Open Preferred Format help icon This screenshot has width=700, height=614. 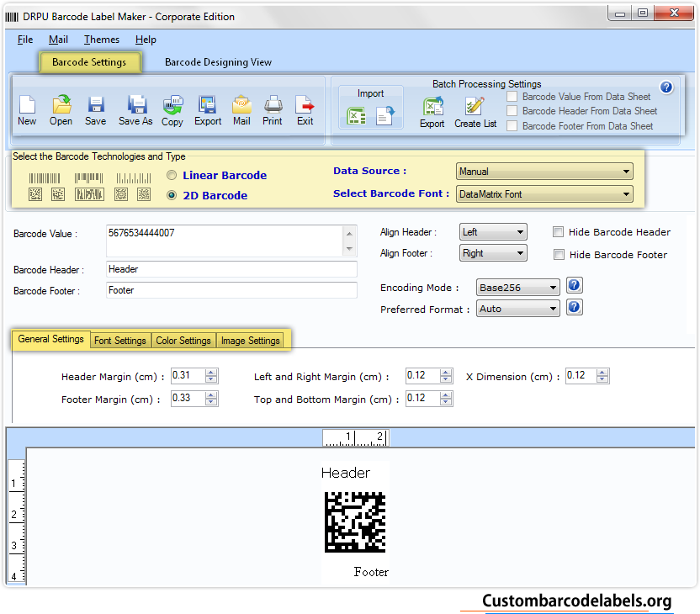tap(574, 307)
